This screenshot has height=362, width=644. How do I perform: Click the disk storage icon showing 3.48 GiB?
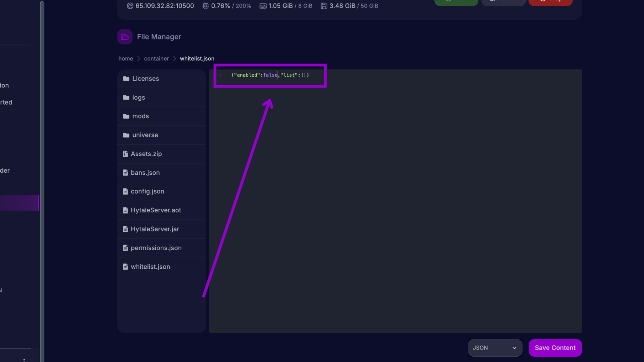pos(324,6)
